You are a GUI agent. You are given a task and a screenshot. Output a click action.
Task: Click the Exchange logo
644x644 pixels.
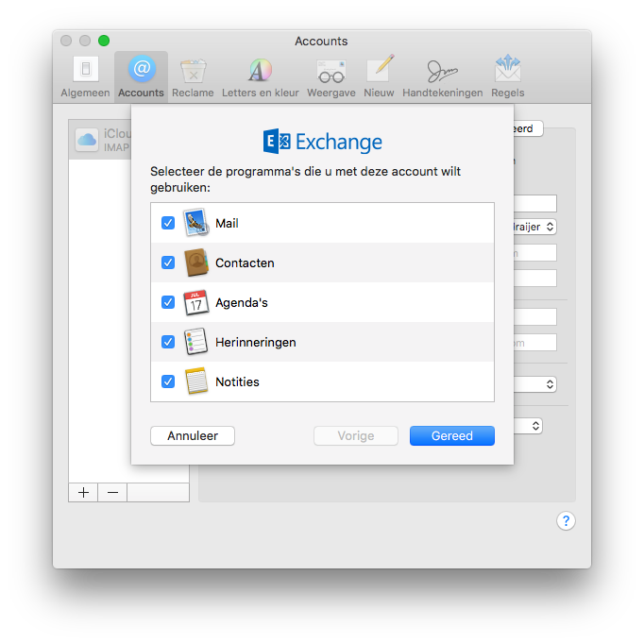point(322,142)
